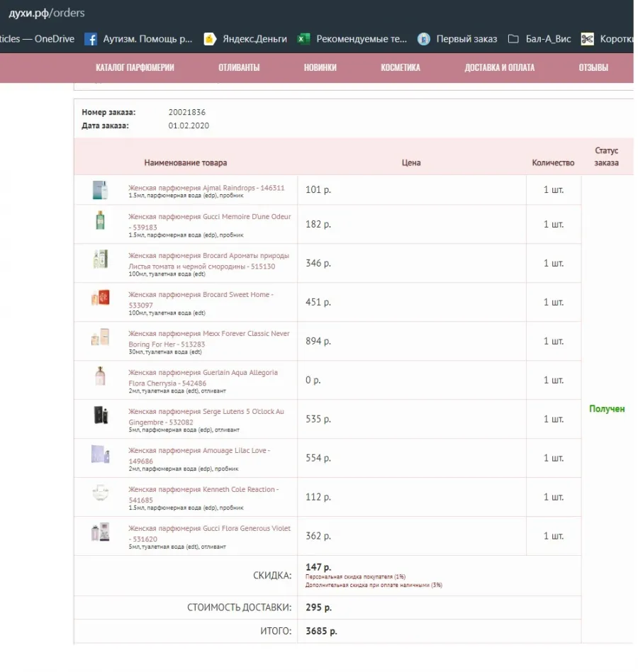This screenshot has height=672, width=638.
Task: Open the scissors 'Коротк' bookmark icon
Action: [587, 39]
